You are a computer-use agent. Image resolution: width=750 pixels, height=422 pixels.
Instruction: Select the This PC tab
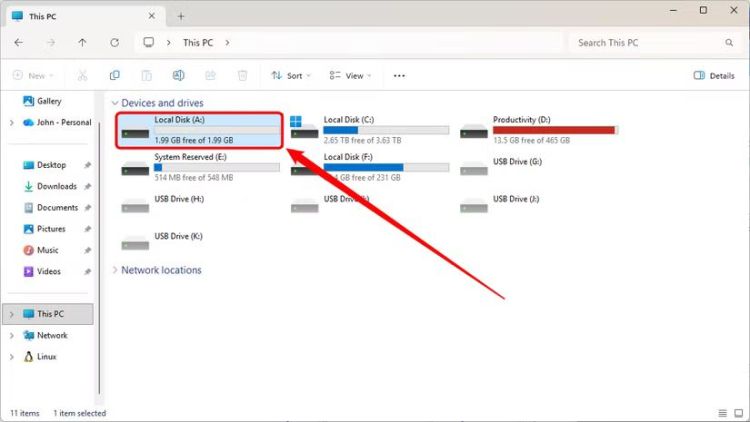click(80, 16)
